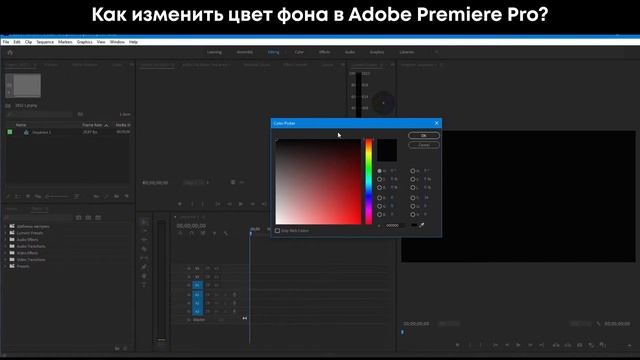
Task: Select the Slip tool
Action: pos(144,258)
